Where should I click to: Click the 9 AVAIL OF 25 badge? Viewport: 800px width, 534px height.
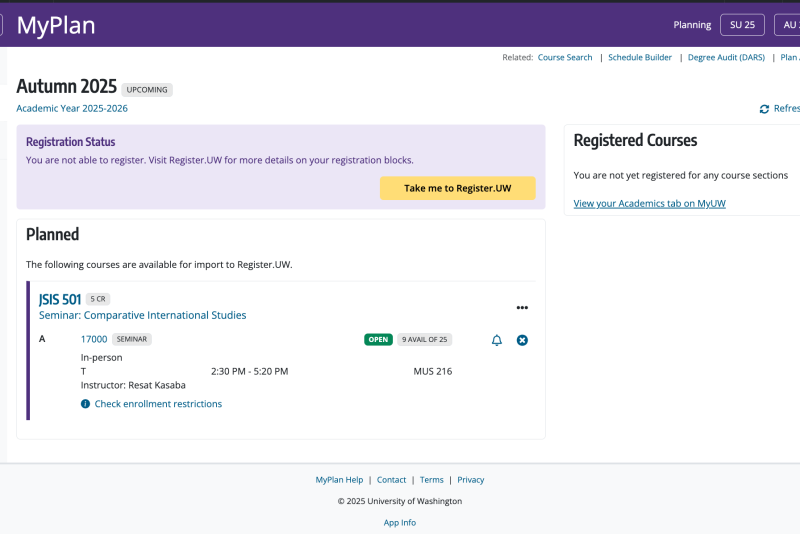[424, 340]
